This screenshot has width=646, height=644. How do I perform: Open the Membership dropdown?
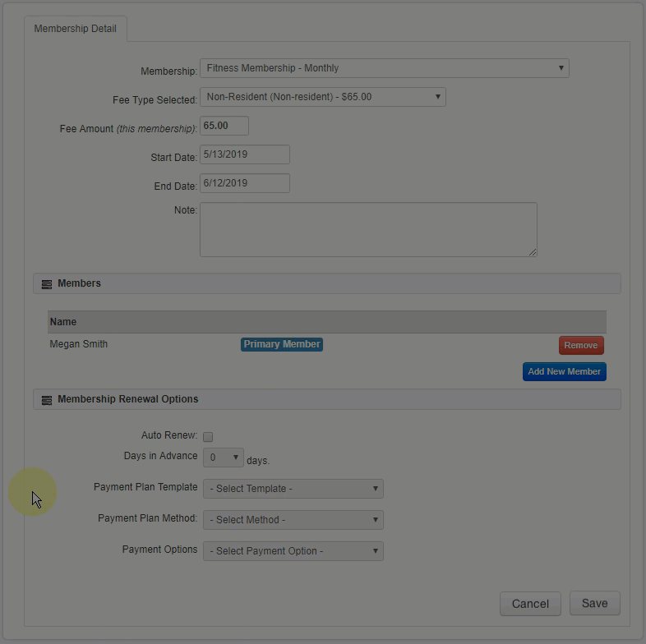point(384,68)
